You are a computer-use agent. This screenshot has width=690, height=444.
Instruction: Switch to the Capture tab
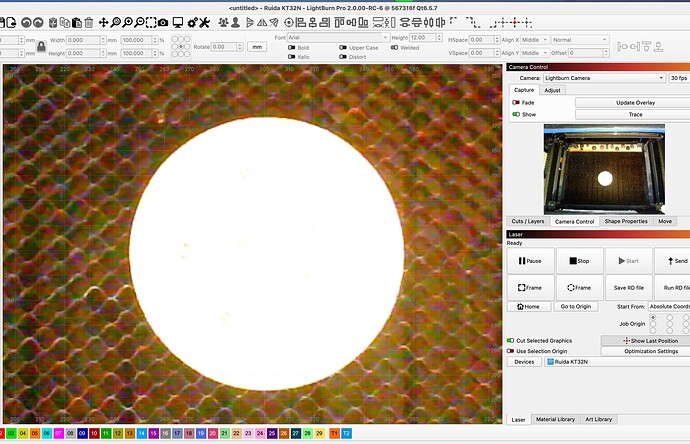(524, 90)
